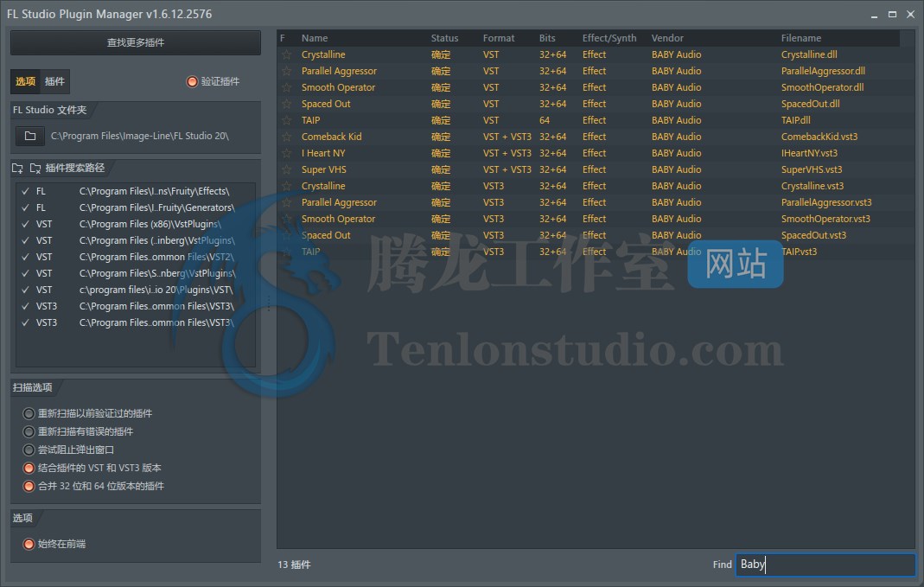This screenshot has height=587, width=924.
Task: Select the Comeback Kid name cell
Action: point(331,137)
